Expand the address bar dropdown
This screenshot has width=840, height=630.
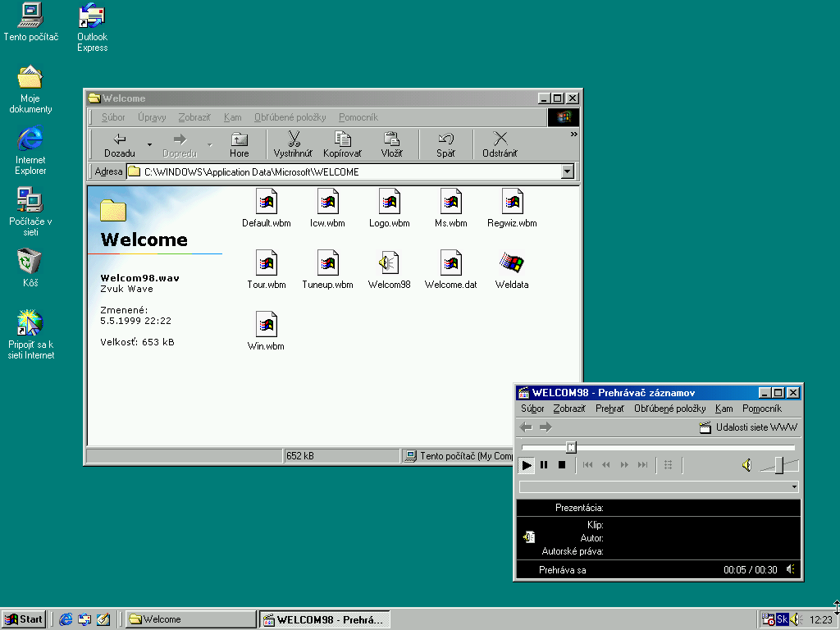point(567,172)
